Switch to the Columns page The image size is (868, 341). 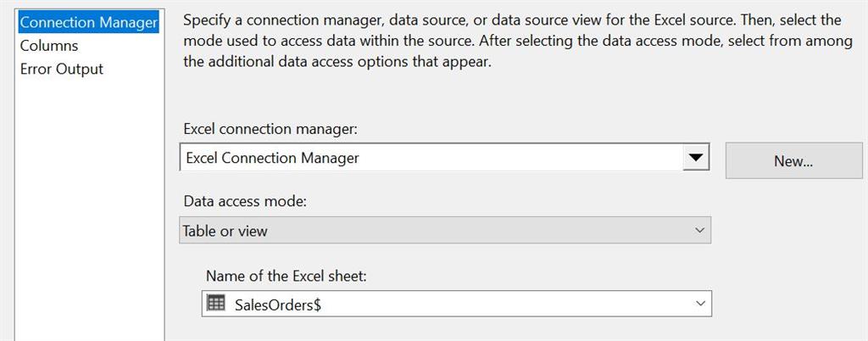click(49, 46)
